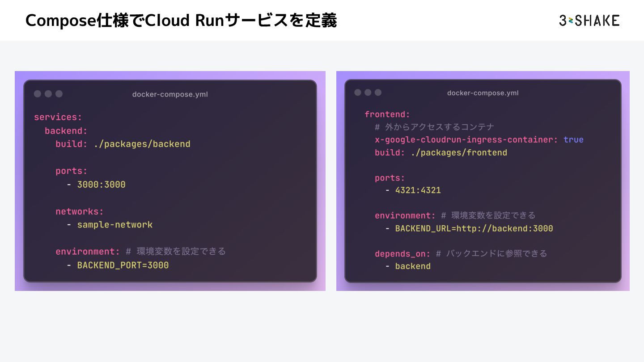Click 'build: ./packages/frontend' line
The width and height of the screenshot is (644, 362).
coord(441,153)
